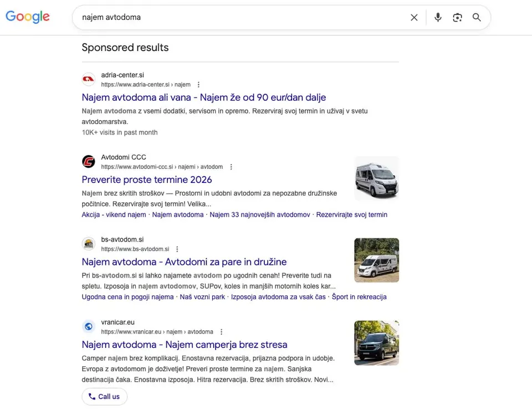
Task: Open 'Najem avtodoma - Avtodomi za pare in družine'
Action: [184, 262]
